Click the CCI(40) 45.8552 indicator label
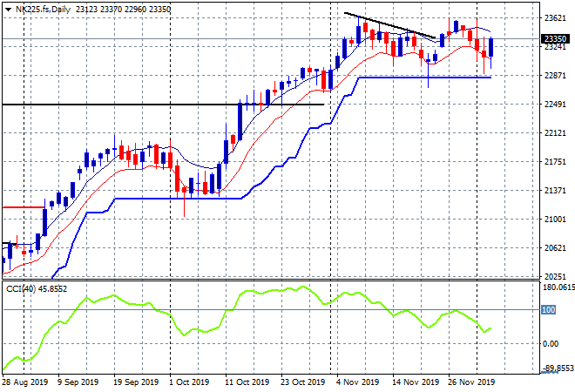Image resolution: width=575 pixels, height=392 pixels. point(37,289)
